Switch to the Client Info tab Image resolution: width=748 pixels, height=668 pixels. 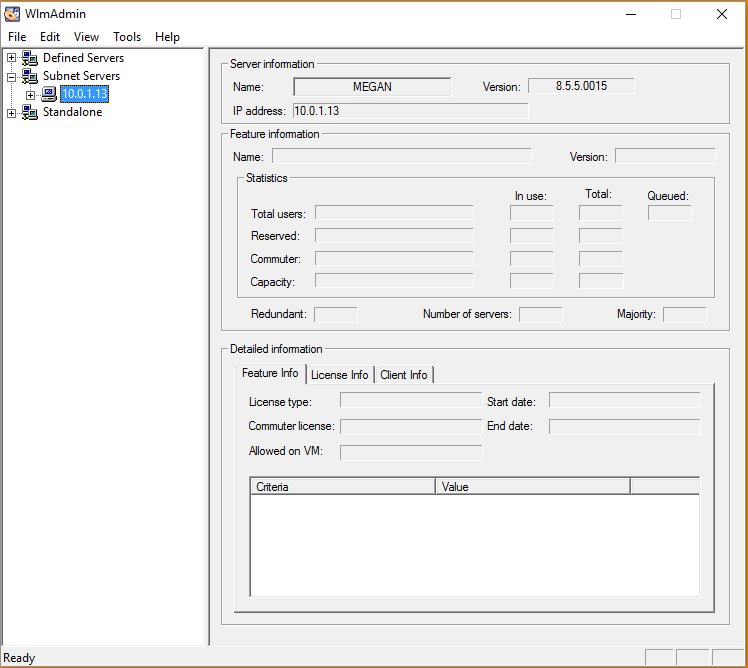point(404,375)
